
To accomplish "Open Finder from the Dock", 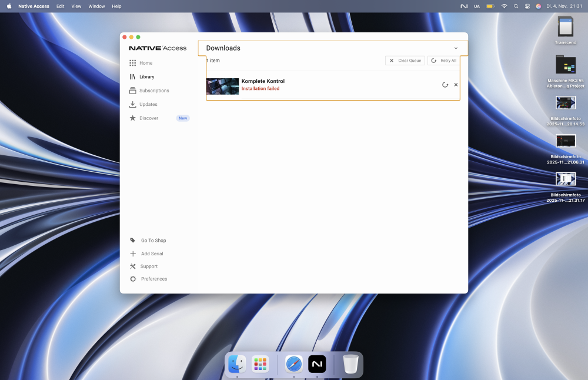I will click(x=237, y=364).
